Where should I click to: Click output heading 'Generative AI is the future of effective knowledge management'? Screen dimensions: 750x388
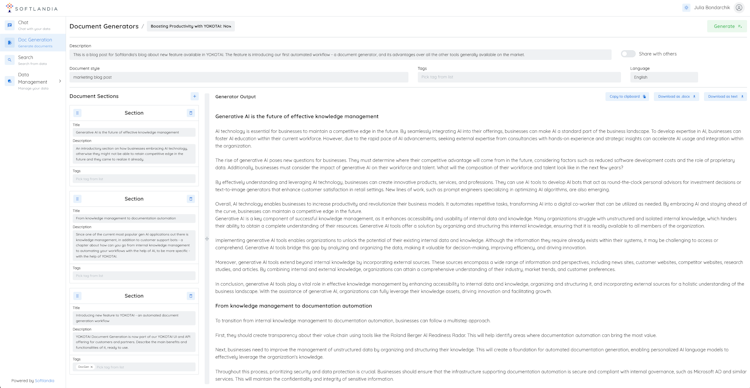tap(297, 116)
